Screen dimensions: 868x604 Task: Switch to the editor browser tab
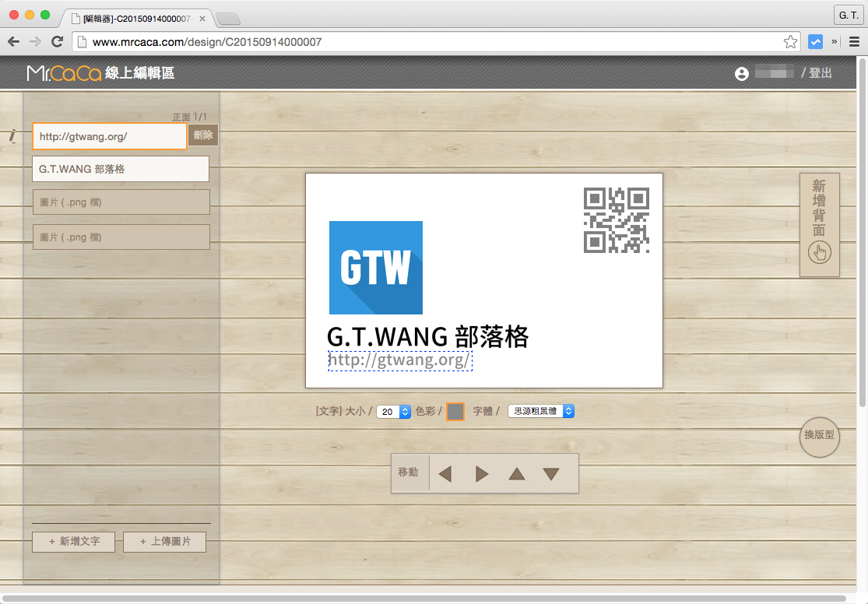[137, 18]
